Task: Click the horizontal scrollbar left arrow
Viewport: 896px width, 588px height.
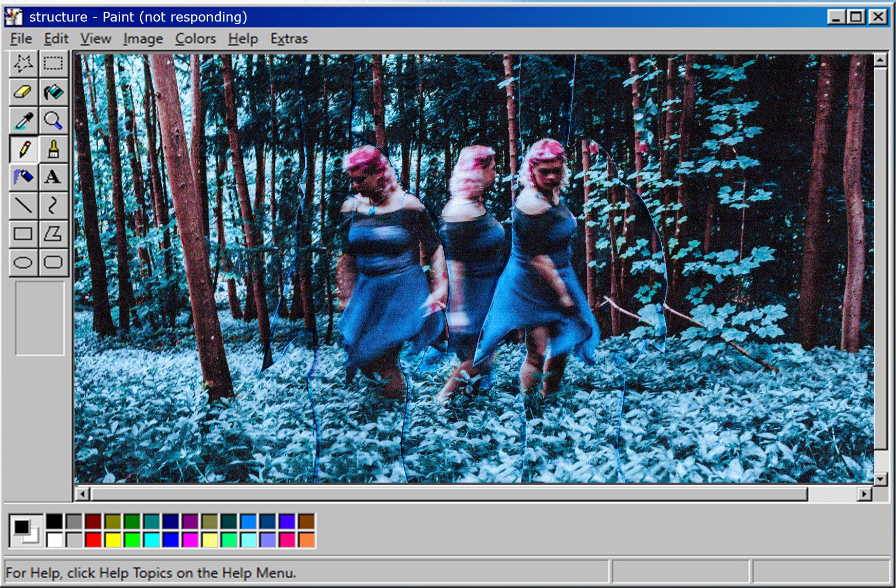Action: [x=82, y=494]
